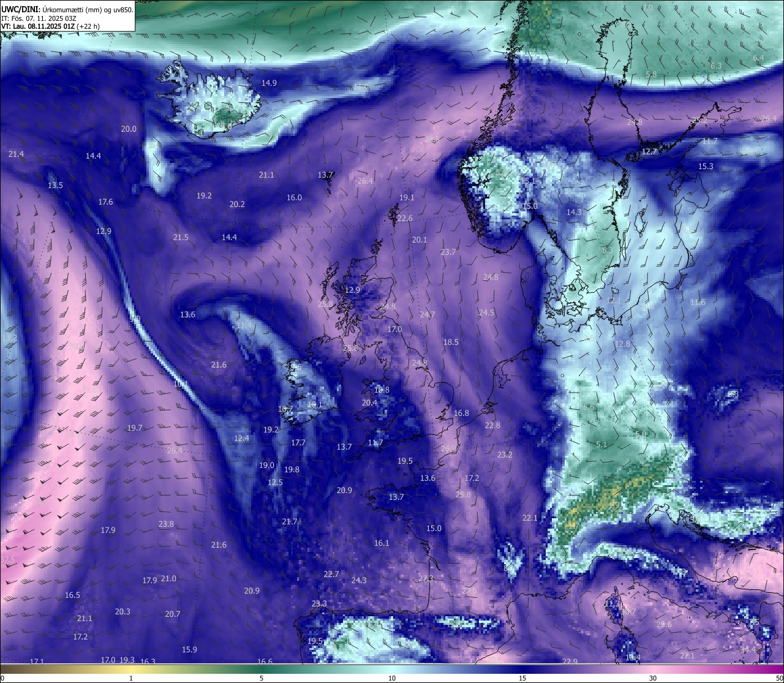Screen dimensions: 784x683
Task: Select the 5.1 value over Germany
Action: [601, 444]
